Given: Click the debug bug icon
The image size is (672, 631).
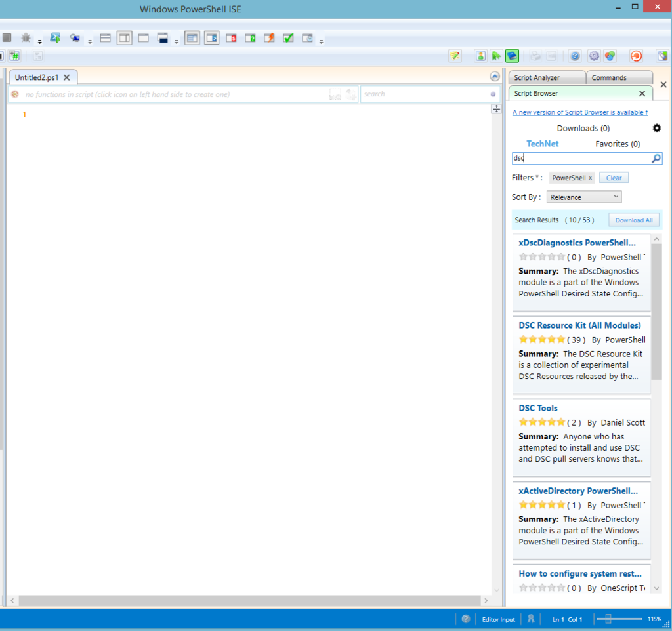Looking at the screenshot, I should (x=26, y=37).
